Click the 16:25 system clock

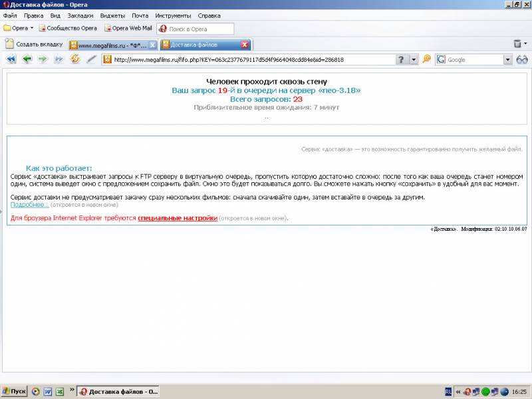tap(519, 392)
